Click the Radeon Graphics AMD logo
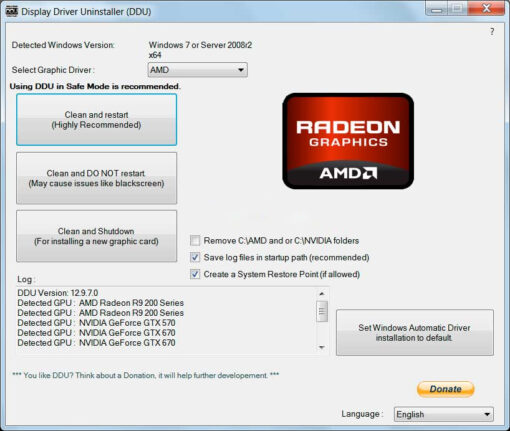Screen dimensions: 510x431 [348, 141]
